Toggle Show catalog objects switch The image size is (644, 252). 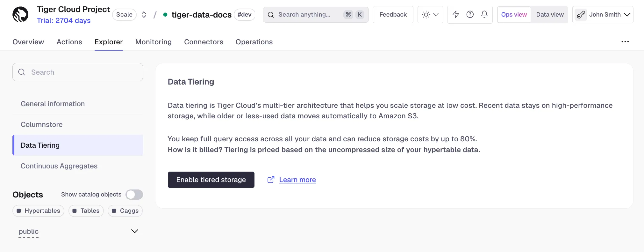[x=134, y=195]
